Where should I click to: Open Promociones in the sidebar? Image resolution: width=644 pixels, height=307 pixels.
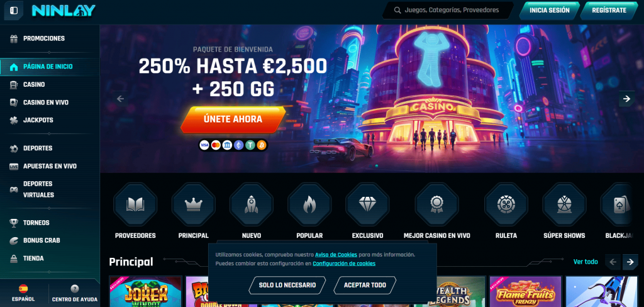[x=44, y=38]
